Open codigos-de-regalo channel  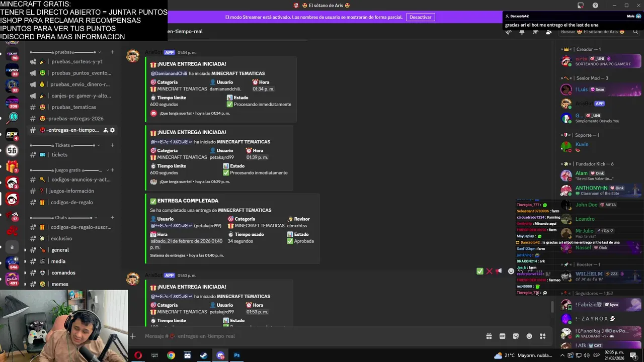(73, 202)
